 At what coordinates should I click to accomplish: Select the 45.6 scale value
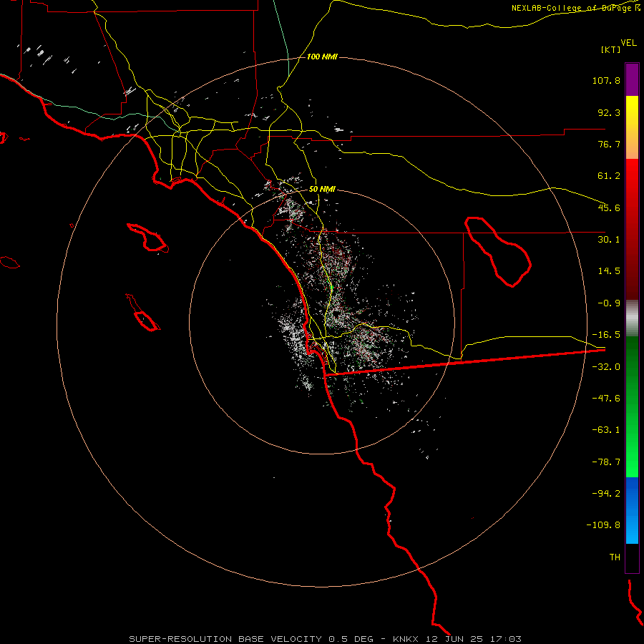(x=609, y=208)
